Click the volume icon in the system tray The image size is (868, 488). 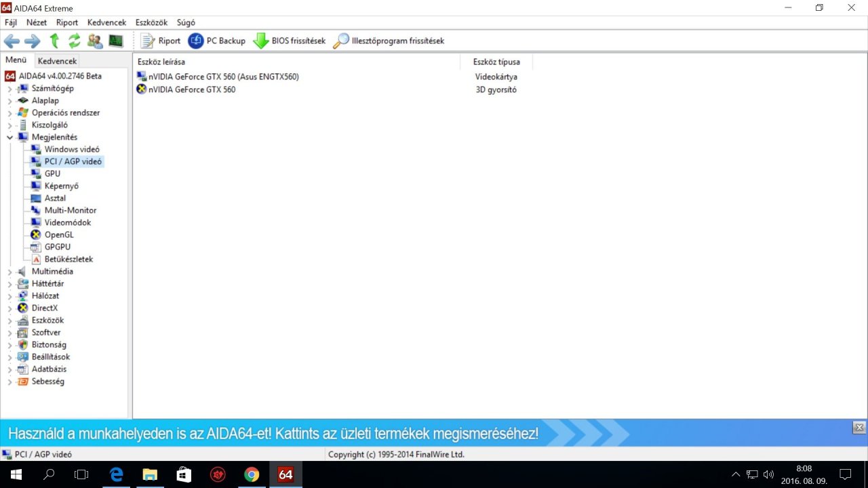pos(768,474)
